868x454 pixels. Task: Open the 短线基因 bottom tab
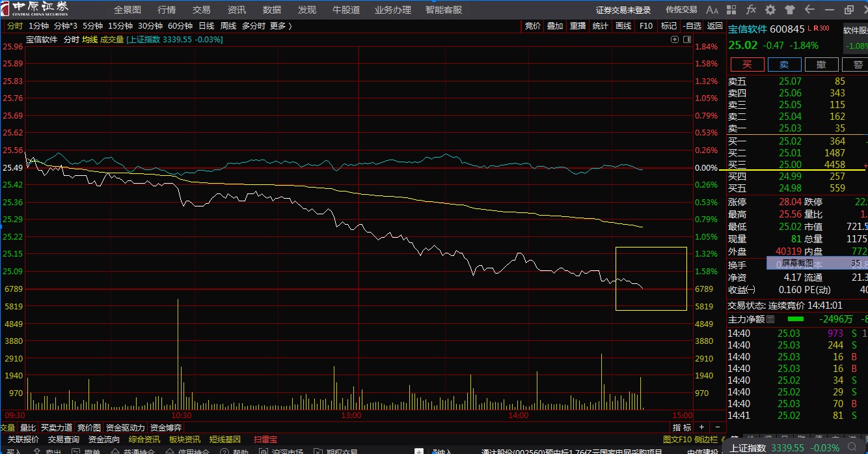click(x=225, y=440)
